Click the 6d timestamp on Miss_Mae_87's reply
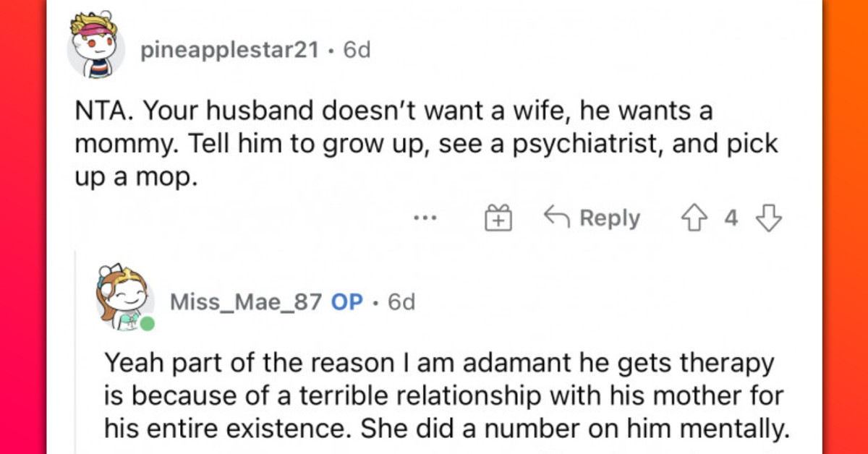 pyautogui.click(x=402, y=302)
